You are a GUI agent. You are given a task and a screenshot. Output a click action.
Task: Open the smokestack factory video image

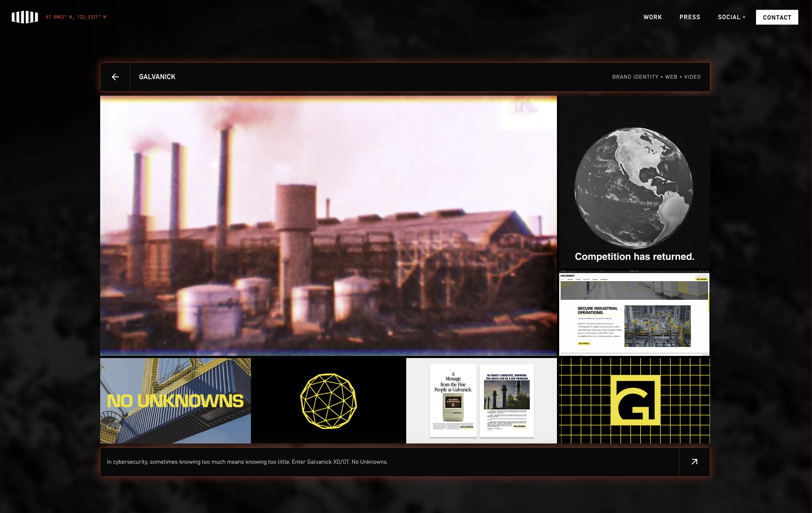tap(328, 225)
